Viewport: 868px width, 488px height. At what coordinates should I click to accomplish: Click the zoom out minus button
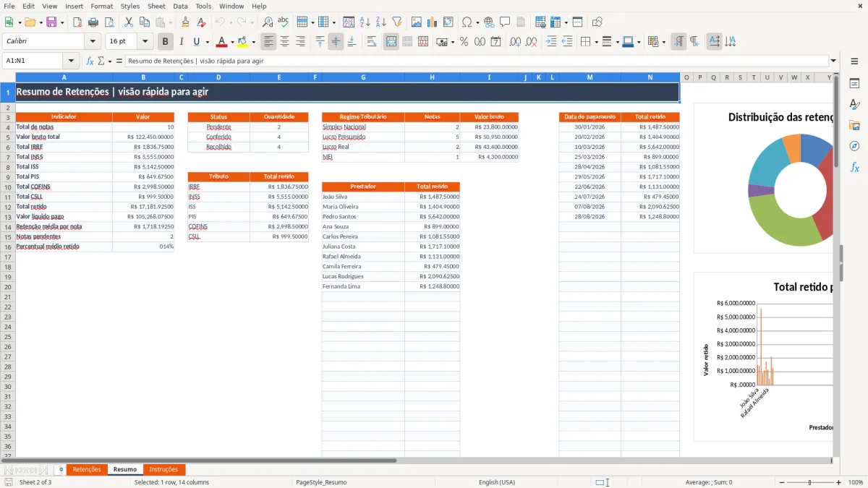(x=780, y=482)
